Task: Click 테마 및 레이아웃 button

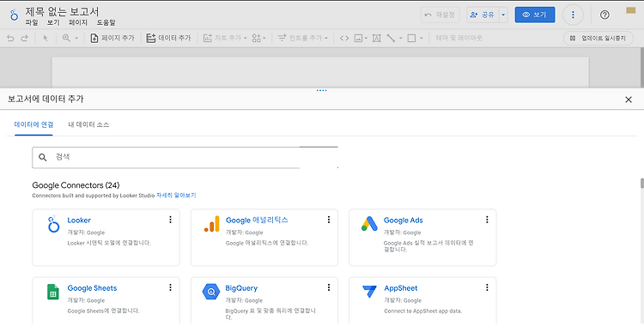Action: point(459,38)
